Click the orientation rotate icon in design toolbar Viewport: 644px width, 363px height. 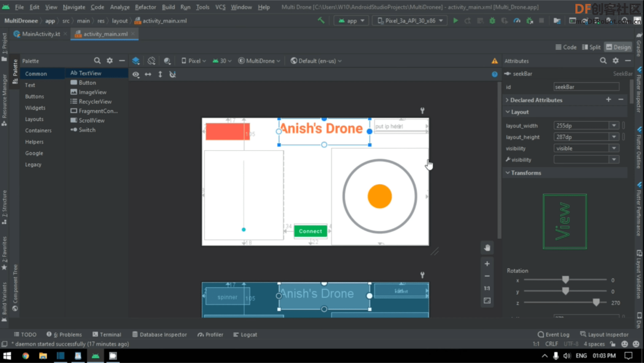click(151, 61)
